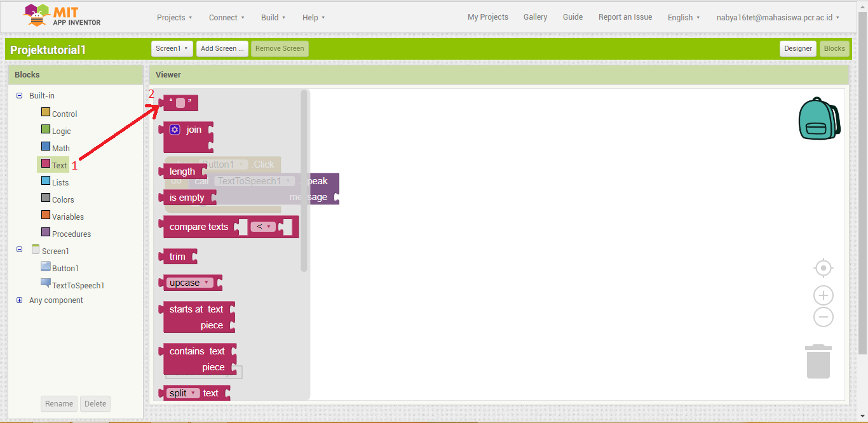This screenshot has height=423, width=868.
Task: Go to My Projects
Action: [488, 17]
